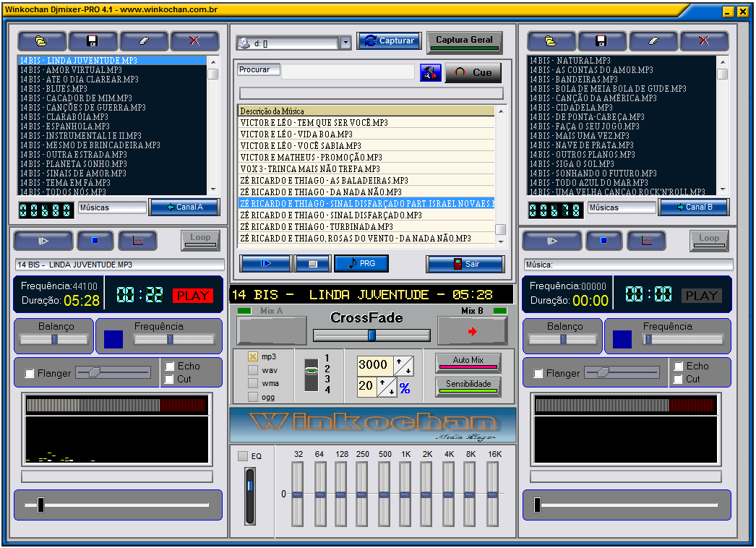Send to Canal B button
The image size is (756, 548).
pyautogui.click(x=695, y=207)
